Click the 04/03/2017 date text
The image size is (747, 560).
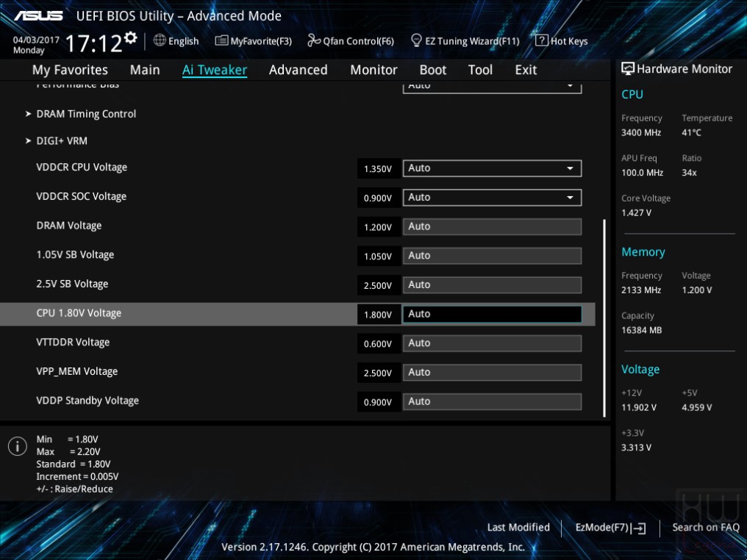coord(36,40)
